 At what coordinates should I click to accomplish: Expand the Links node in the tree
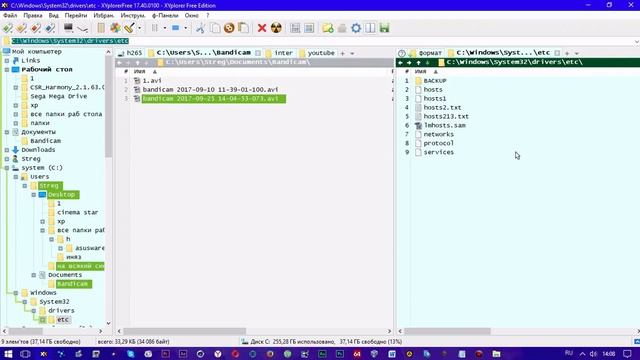tap(7, 60)
